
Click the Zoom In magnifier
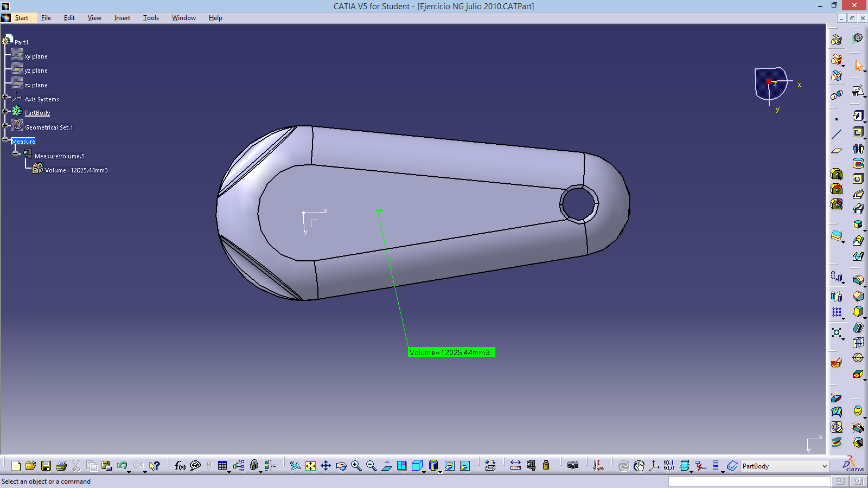pos(356,466)
